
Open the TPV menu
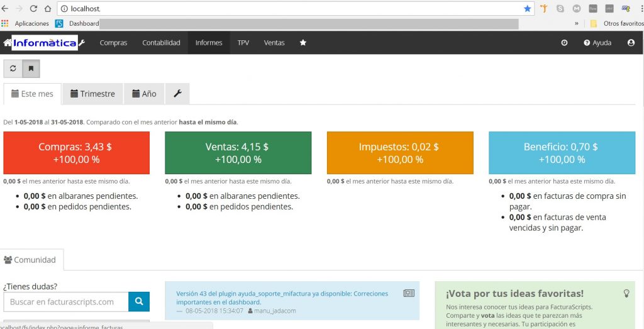point(243,43)
